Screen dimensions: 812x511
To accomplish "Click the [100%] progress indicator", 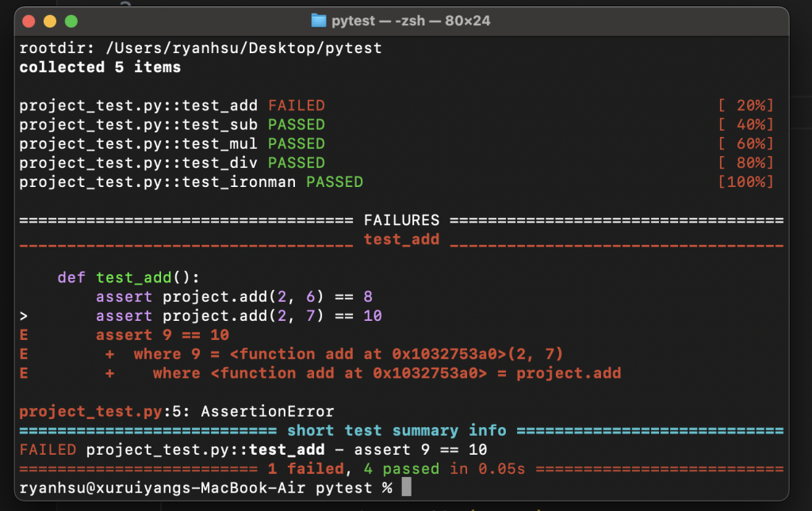I will (x=745, y=182).
